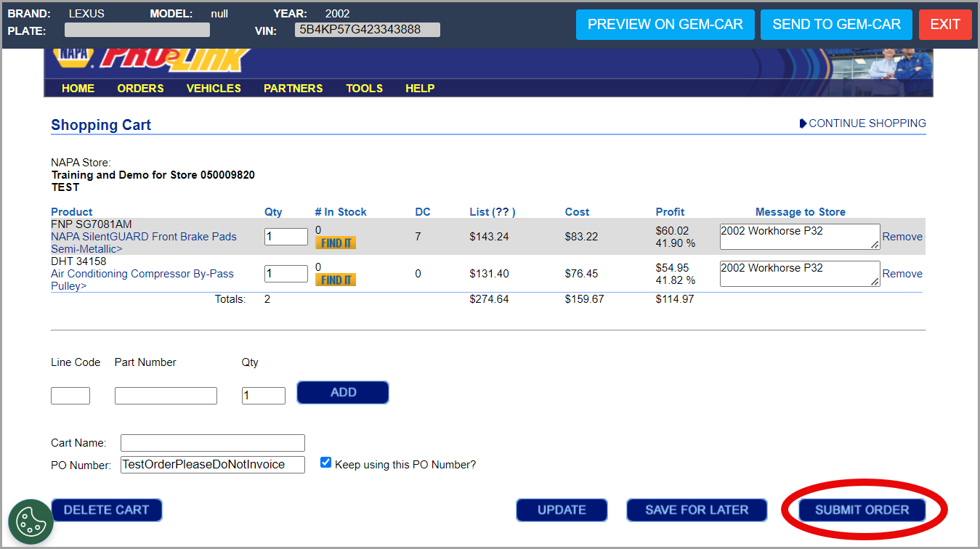Click FIND IT for the brake pads
This screenshot has height=549, width=980.
tap(336, 243)
